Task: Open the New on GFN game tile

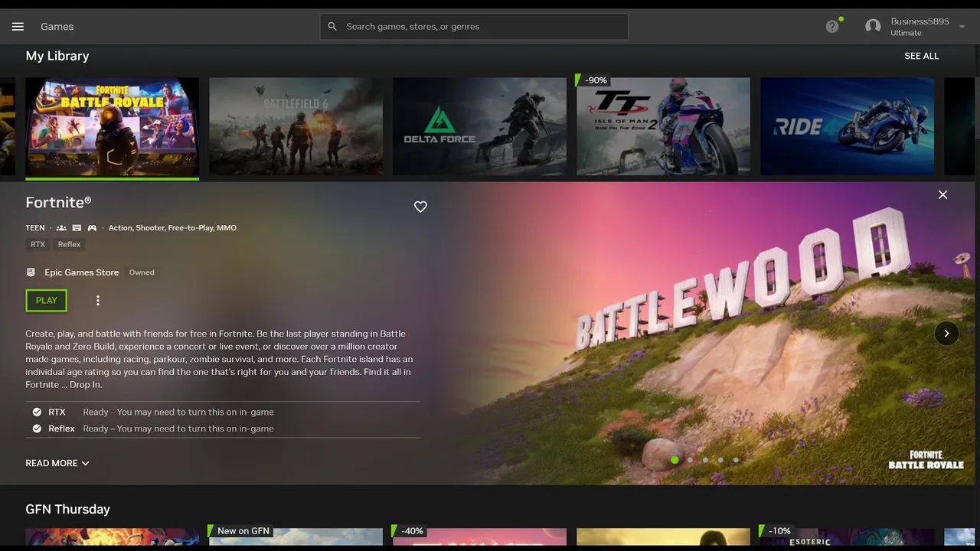Action: (296, 536)
